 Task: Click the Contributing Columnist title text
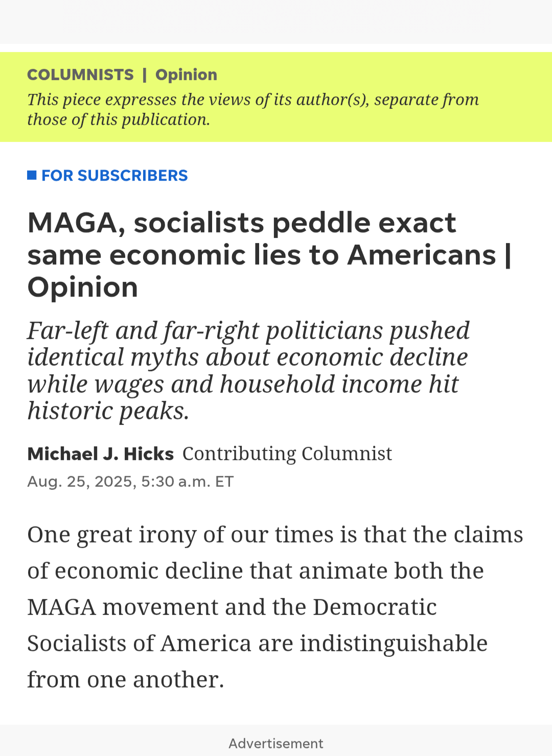tap(287, 454)
